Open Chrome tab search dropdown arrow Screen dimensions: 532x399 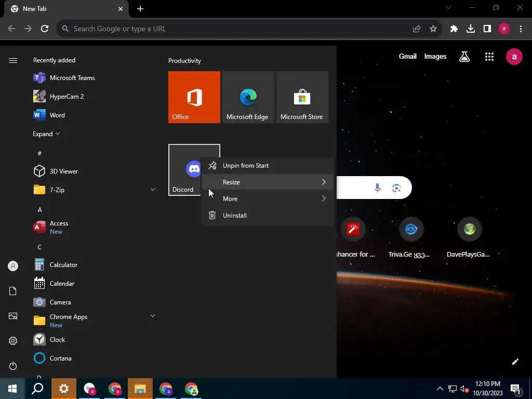coord(448,7)
